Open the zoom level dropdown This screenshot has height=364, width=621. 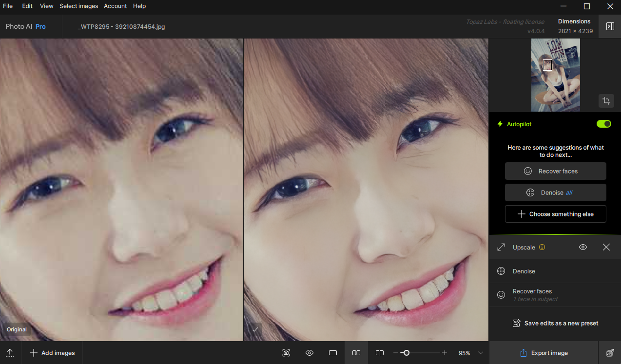click(x=481, y=353)
